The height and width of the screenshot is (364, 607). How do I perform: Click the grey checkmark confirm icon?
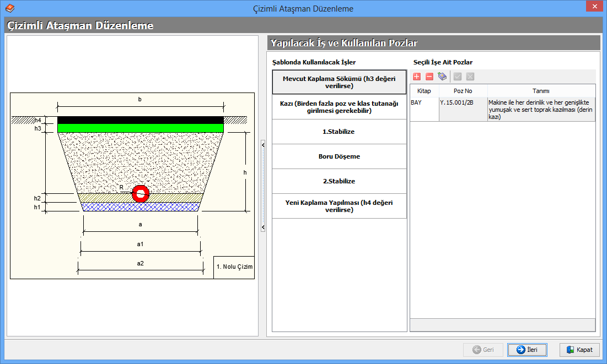coord(458,77)
